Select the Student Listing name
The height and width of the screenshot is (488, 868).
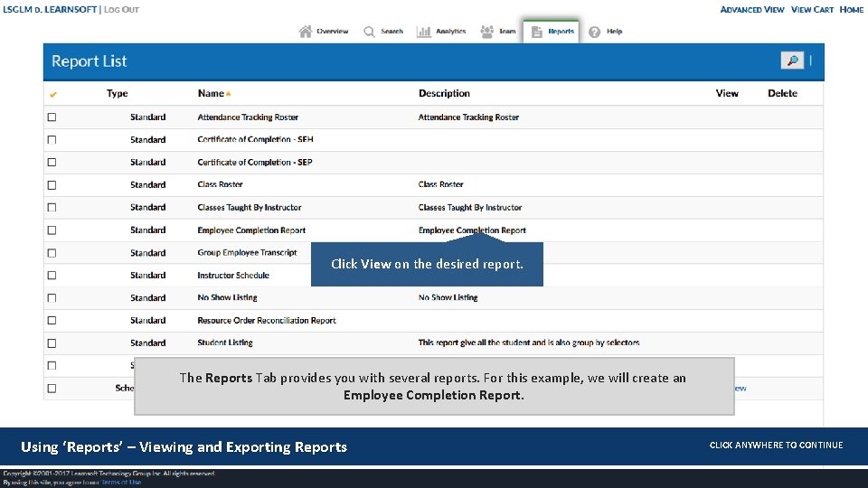pos(225,343)
